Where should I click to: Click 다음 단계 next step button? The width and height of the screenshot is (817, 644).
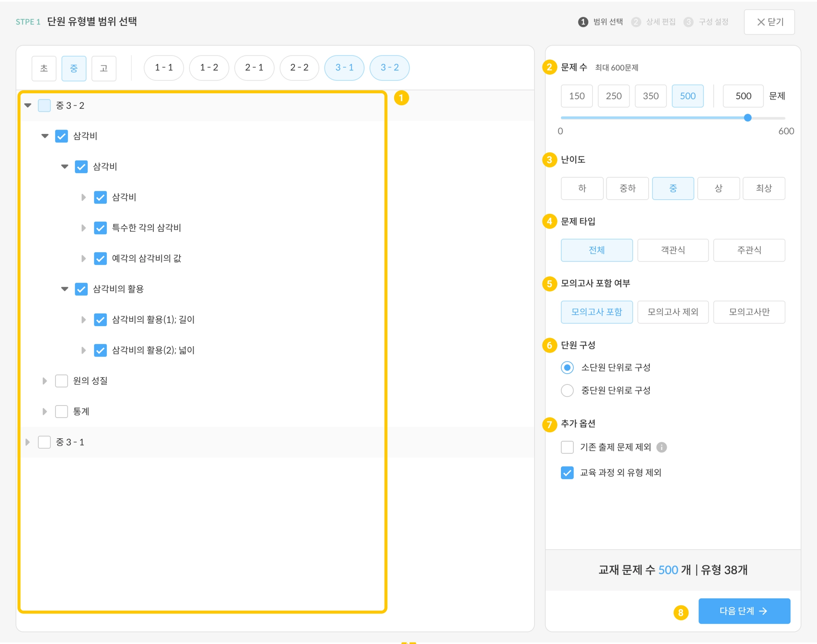744,611
